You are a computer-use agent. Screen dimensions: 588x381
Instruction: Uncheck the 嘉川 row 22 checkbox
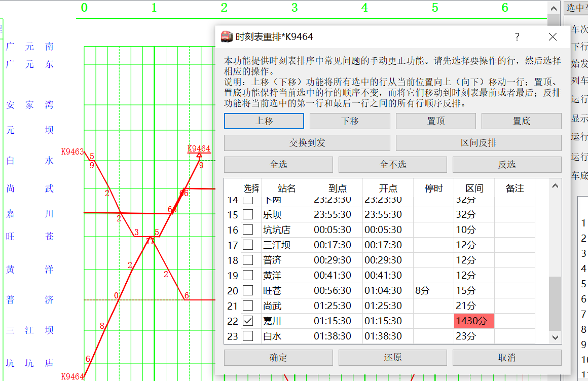[248, 321]
